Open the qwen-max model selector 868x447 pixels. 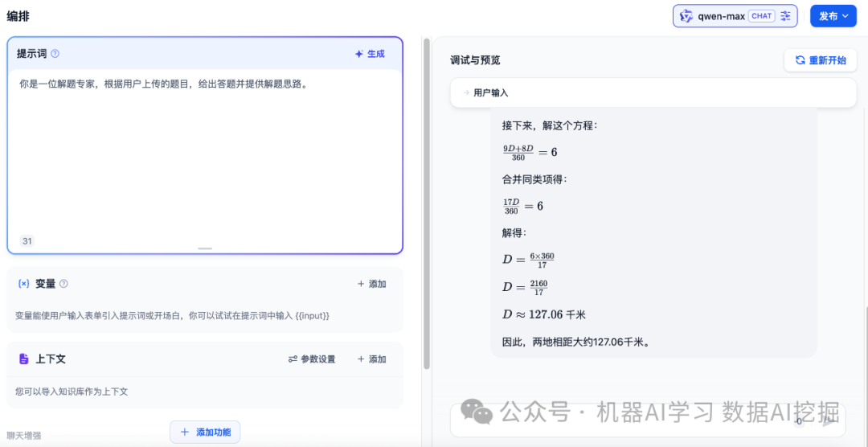722,16
